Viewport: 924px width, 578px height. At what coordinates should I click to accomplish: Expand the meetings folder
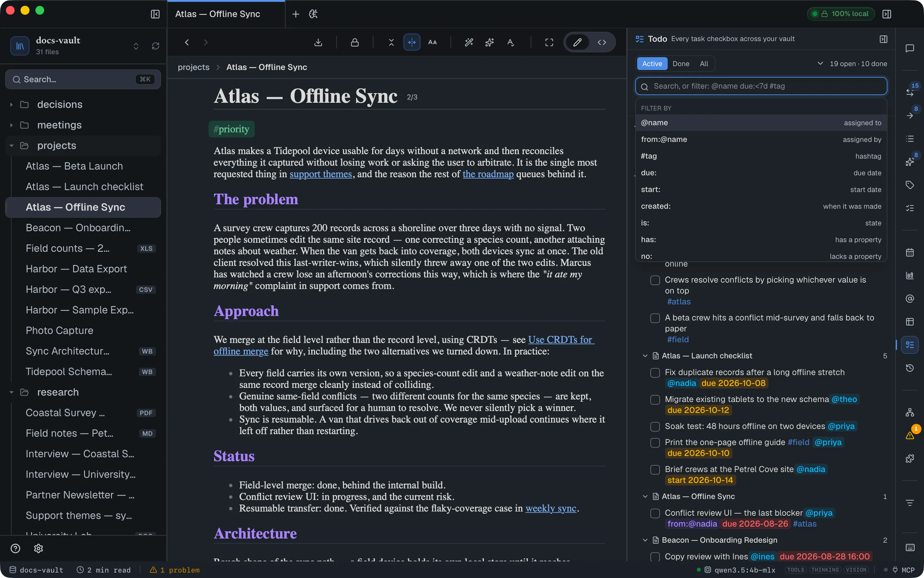click(12, 125)
